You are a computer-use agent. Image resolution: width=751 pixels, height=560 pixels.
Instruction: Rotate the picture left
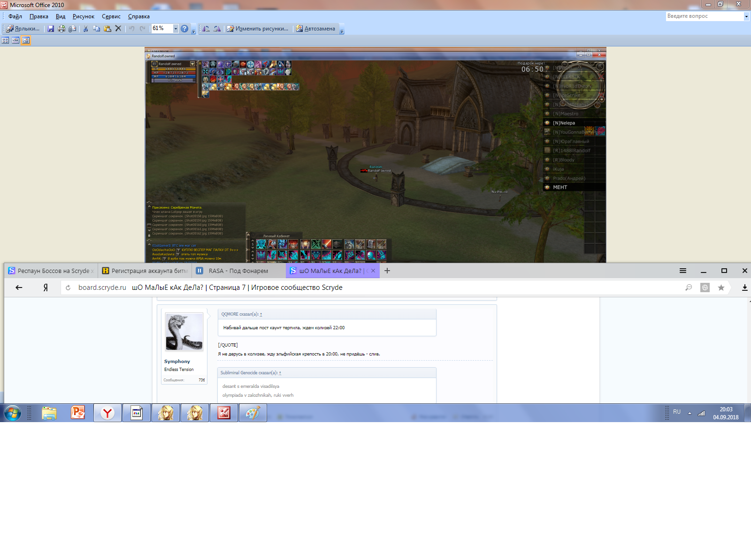coord(206,29)
